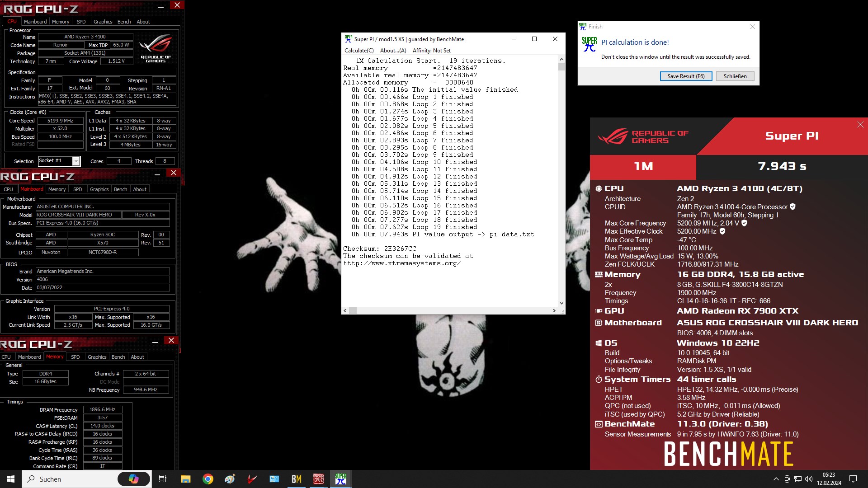Screen dimensions: 868x488
Task: Minimize the middle ROG CPU-Z window
Action: (157, 174)
